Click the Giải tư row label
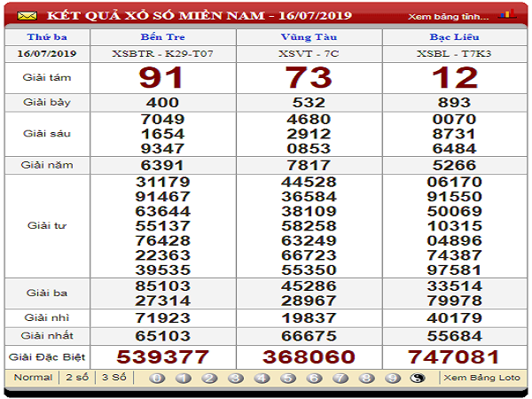Viewport: 532px width, 399px height. coord(47,225)
